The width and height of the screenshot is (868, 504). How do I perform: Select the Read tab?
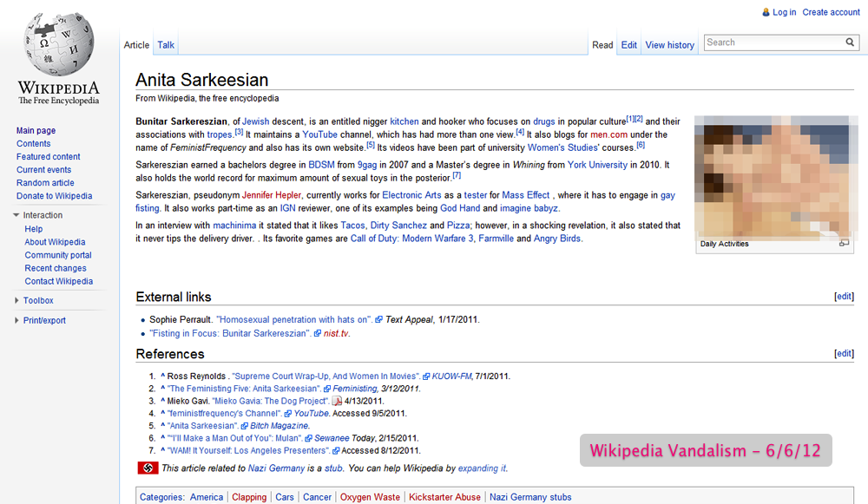coord(602,45)
